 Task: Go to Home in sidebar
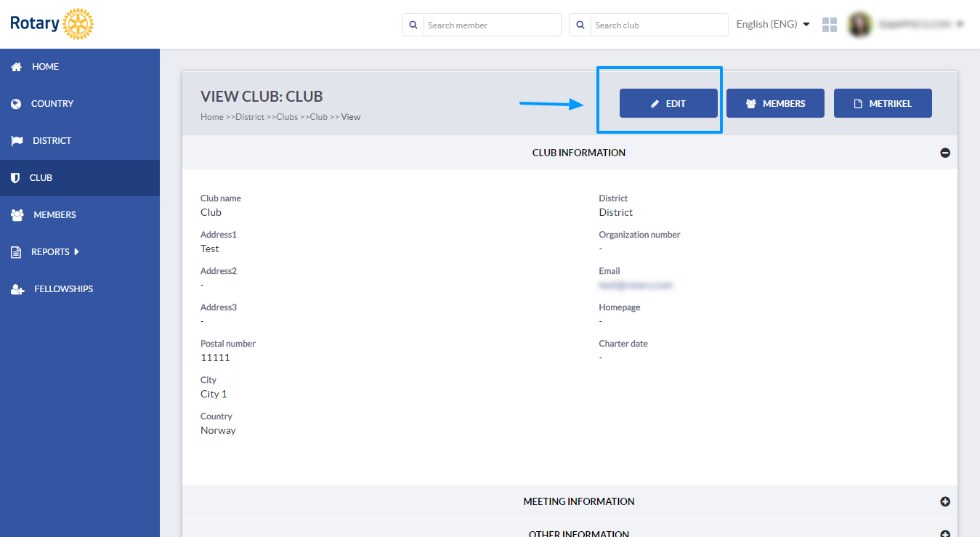click(80, 67)
